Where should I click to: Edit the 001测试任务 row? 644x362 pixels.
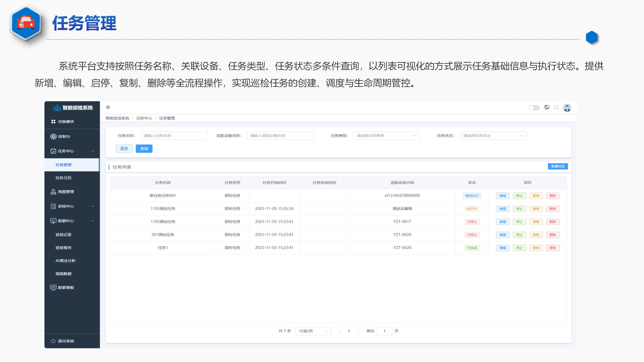point(503,235)
